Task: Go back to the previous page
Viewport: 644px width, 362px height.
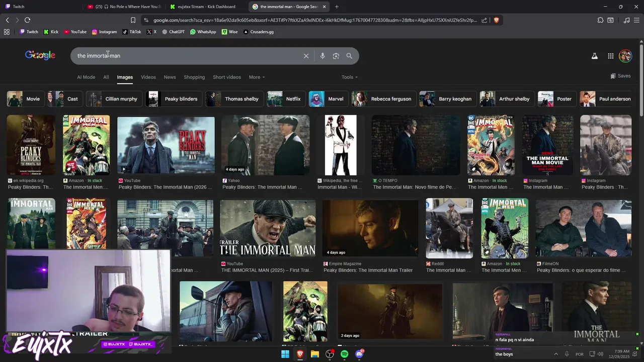Action: point(7,20)
